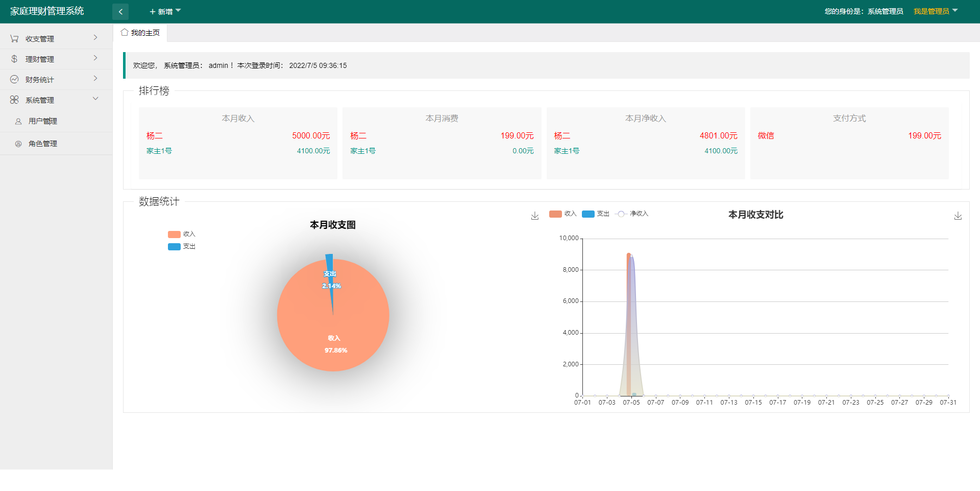Screen dimensions: 980x491
Task: Click the role icon beside 角色管理
Action: pyautogui.click(x=18, y=144)
